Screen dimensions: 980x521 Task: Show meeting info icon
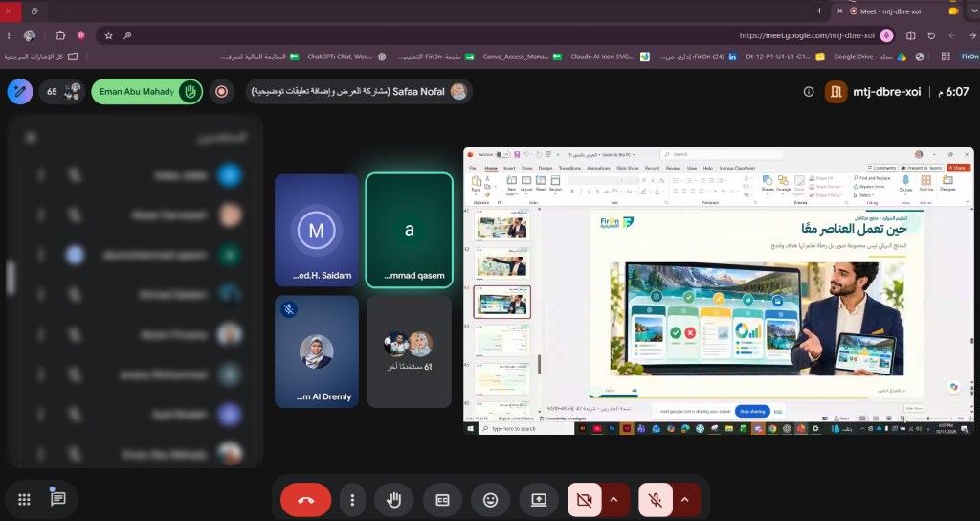[x=809, y=92]
